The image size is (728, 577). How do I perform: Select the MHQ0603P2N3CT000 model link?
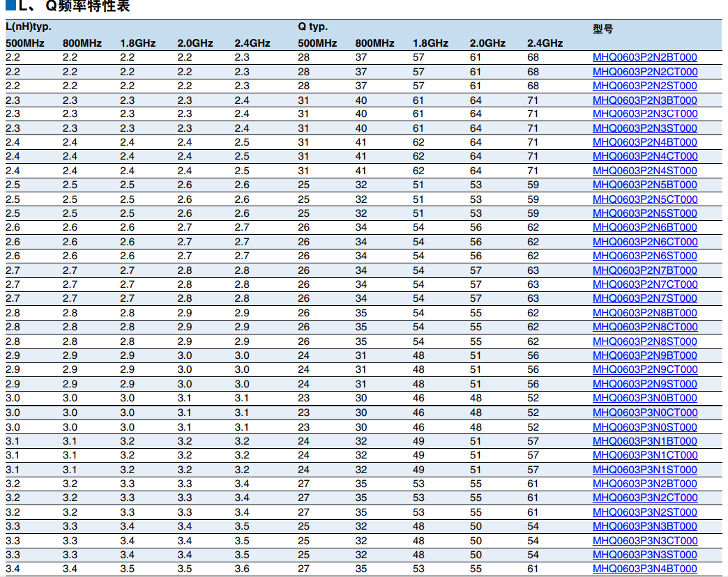645,114
